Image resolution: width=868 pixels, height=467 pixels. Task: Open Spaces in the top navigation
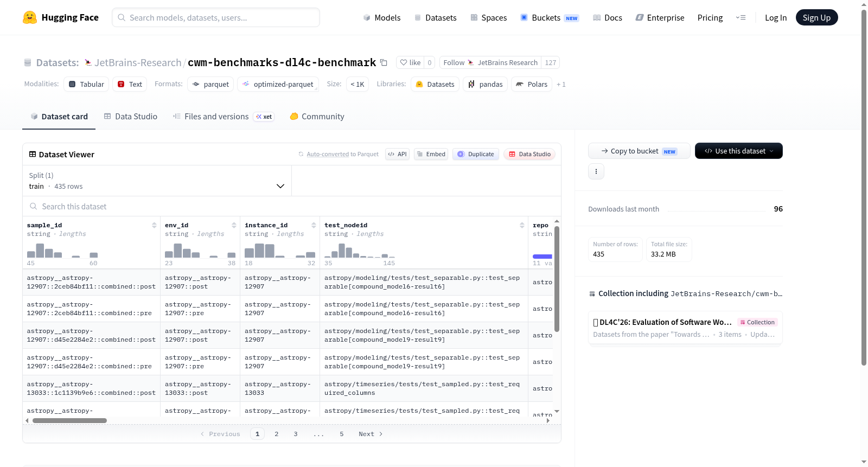click(x=489, y=17)
